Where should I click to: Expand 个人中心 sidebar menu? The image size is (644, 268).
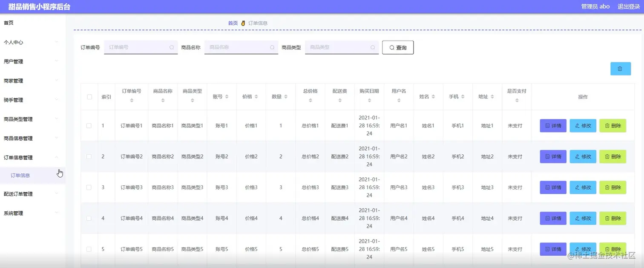[x=33, y=42]
